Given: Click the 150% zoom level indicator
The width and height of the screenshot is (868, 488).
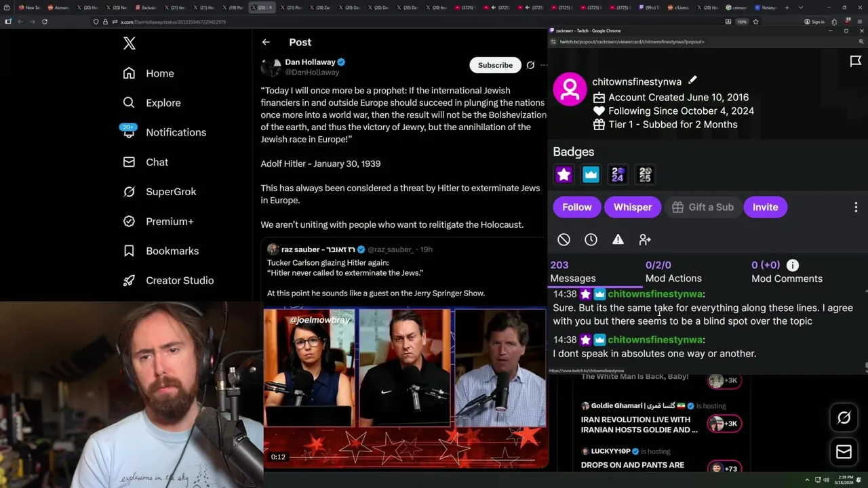Looking at the screenshot, I should [742, 22].
